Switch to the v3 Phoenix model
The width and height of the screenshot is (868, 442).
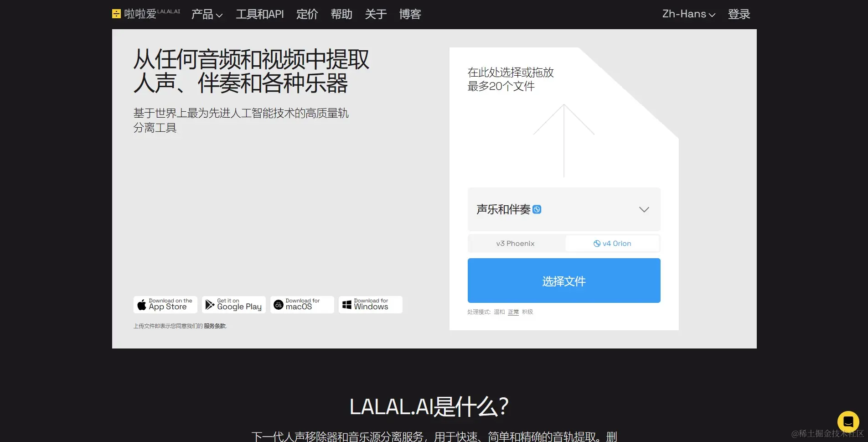(515, 243)
